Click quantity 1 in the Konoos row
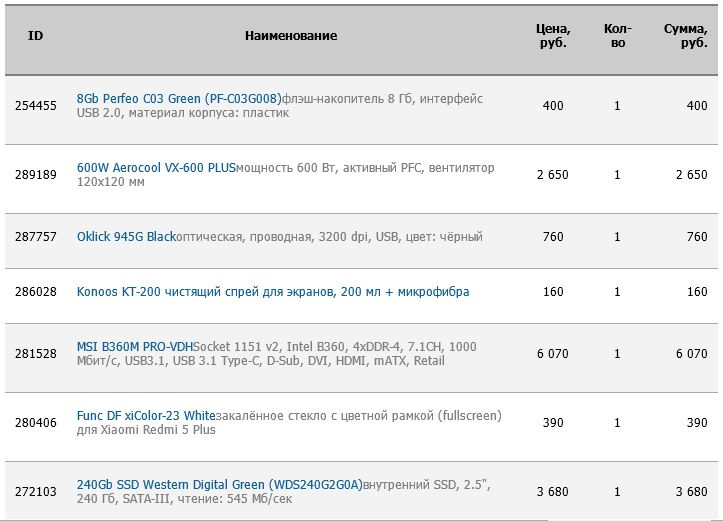723x521 pixels. point(617,292)
